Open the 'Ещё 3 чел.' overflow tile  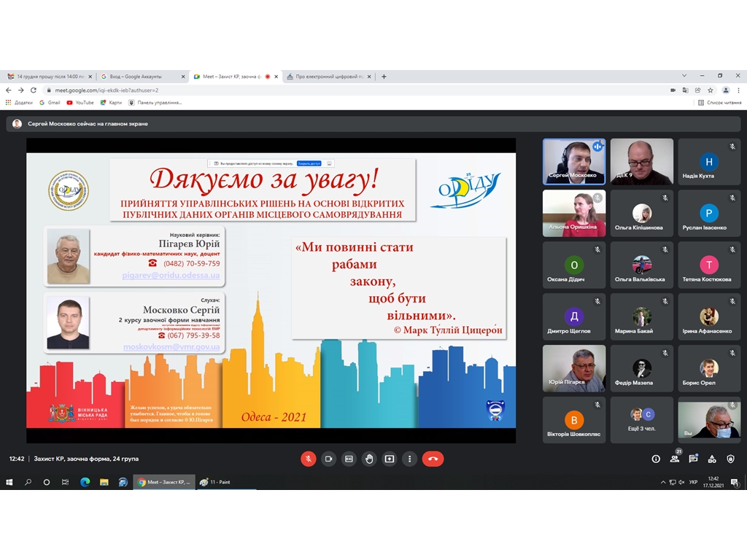tap(642, 420)
